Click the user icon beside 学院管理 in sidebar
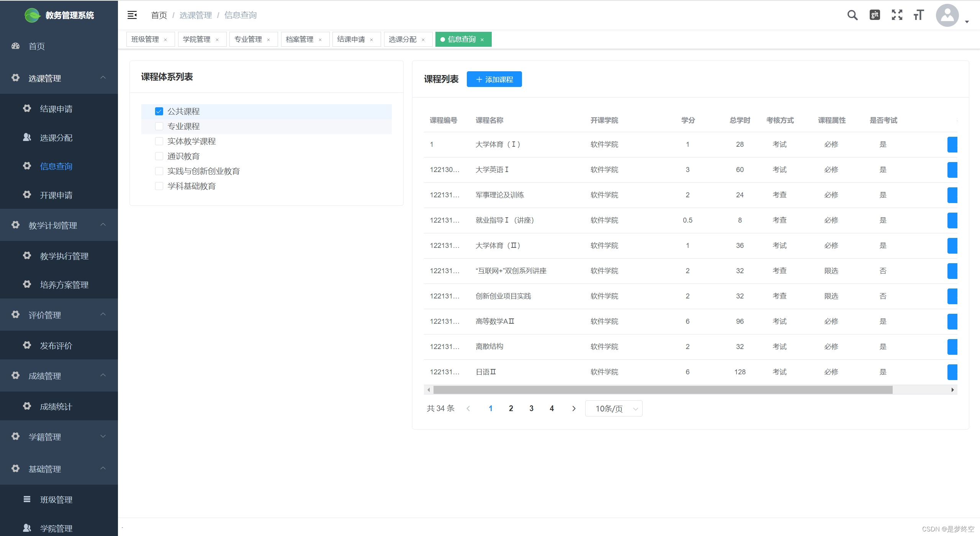The image size is (980, 536). coord(27,528)
